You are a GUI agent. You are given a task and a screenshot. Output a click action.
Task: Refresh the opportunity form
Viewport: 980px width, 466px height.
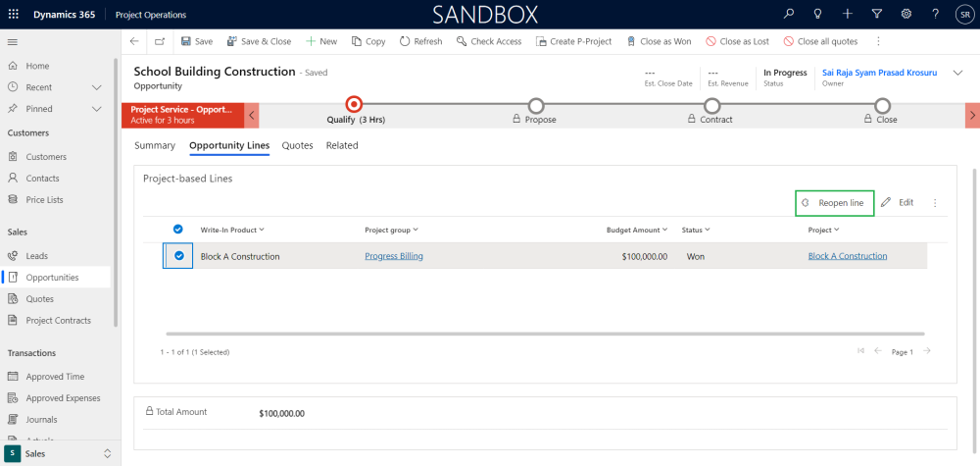(420, 41)
